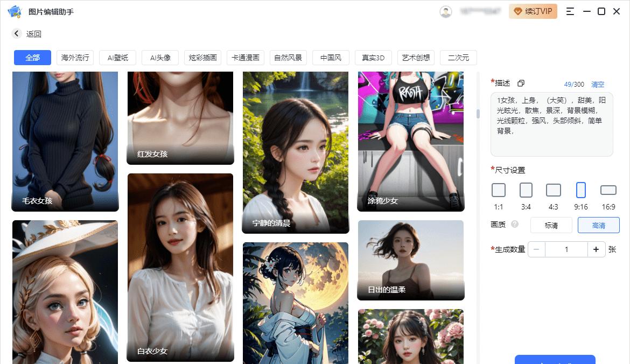Image resolution: width=630 pixels, height=364 pixels.
Task: Click into the 描述 prompt text area
Action: [551, 124]
